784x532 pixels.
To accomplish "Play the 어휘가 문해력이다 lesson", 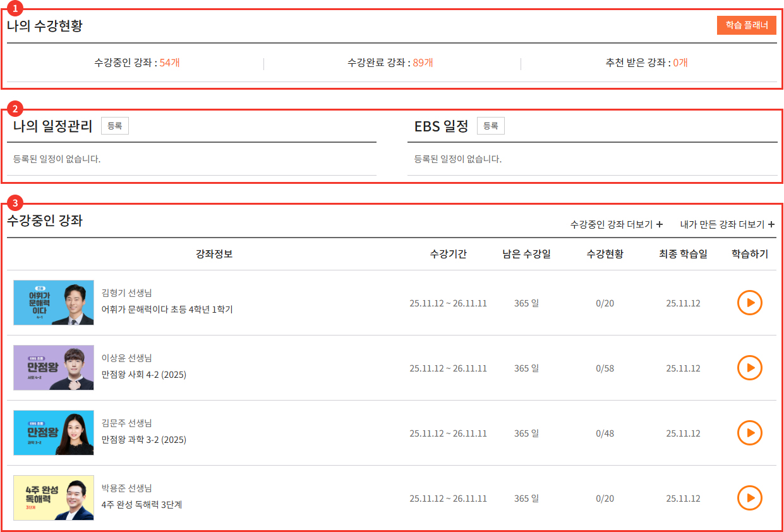I will (x=749, y=303).
